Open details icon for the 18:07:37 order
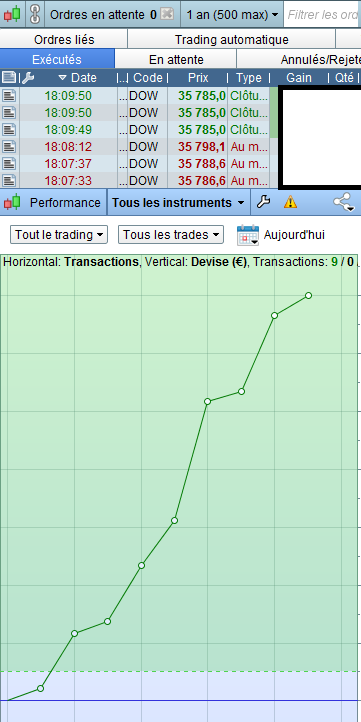Image resolution: width=361 pixels, height=722 pixels. [x=9, y=163]
